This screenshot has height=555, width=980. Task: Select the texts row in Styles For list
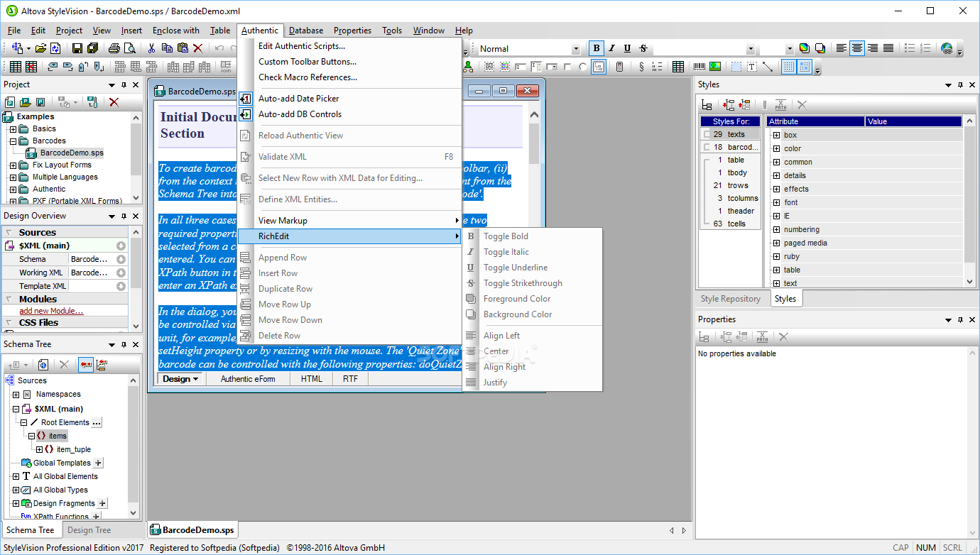click(x=730, y=134)
